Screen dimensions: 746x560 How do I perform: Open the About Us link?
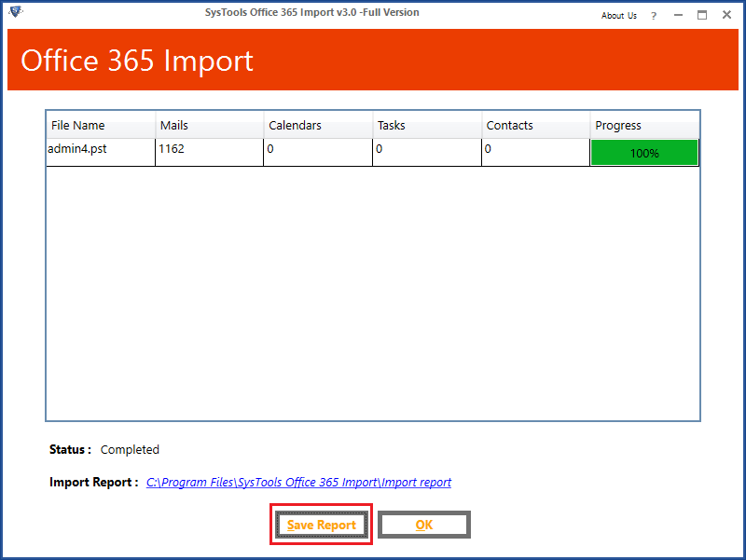(618, 16)
